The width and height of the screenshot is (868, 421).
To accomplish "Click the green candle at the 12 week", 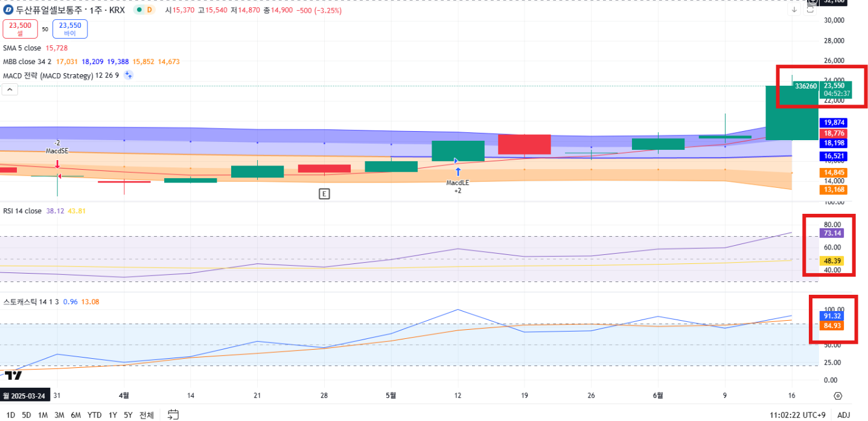I will 458,151.
